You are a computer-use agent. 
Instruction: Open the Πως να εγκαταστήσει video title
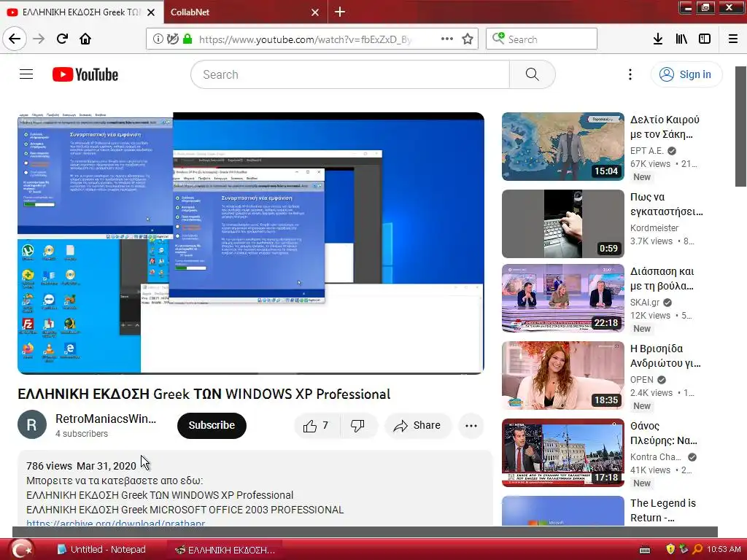(666, 204)
